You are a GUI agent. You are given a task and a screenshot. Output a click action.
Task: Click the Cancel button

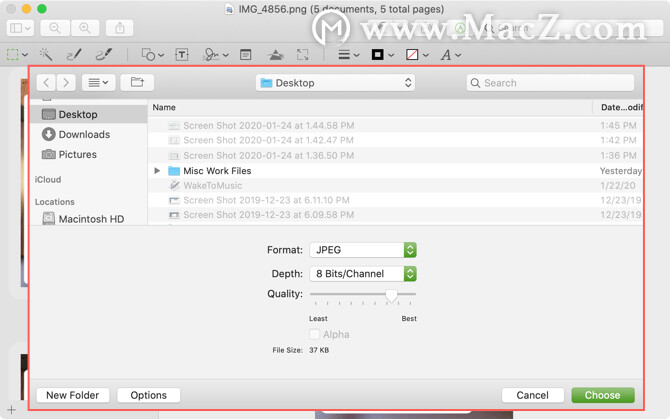click(532, 395)
